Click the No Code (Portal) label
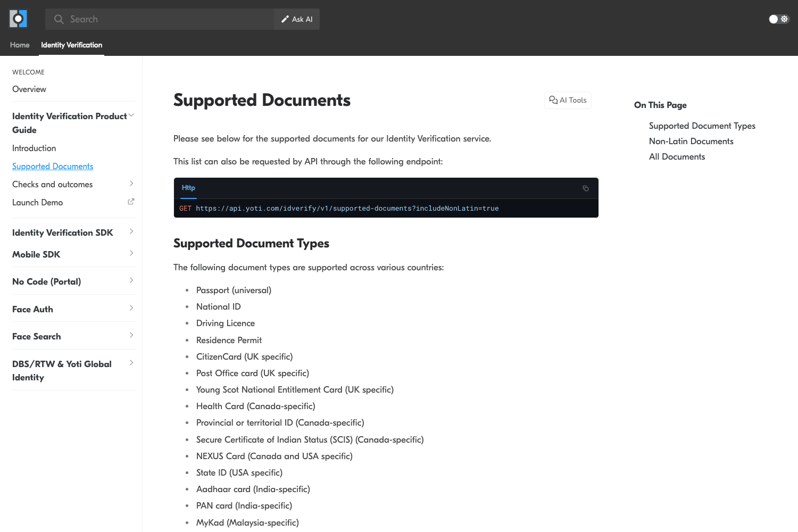The image size is (798, 532). [47, 281]
